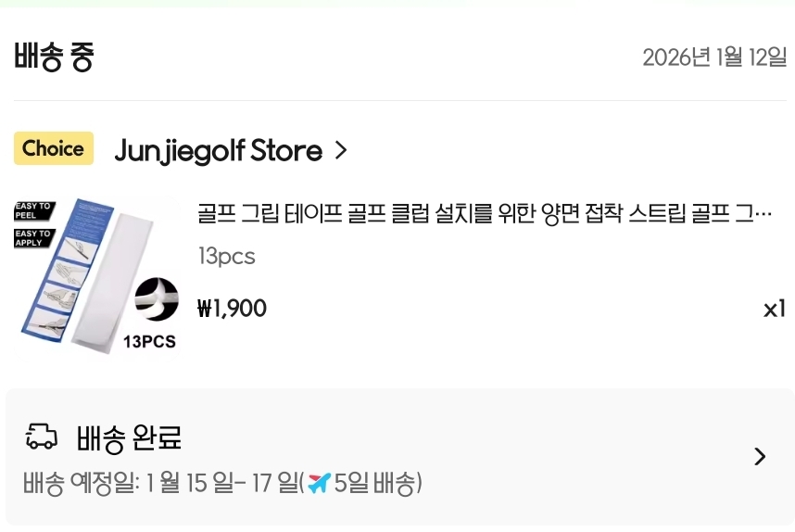Image resolution: width=795 pixels, height=532 pixels.
Task: Click the x1 quantity indicator
Action: [x=774, y=309]
